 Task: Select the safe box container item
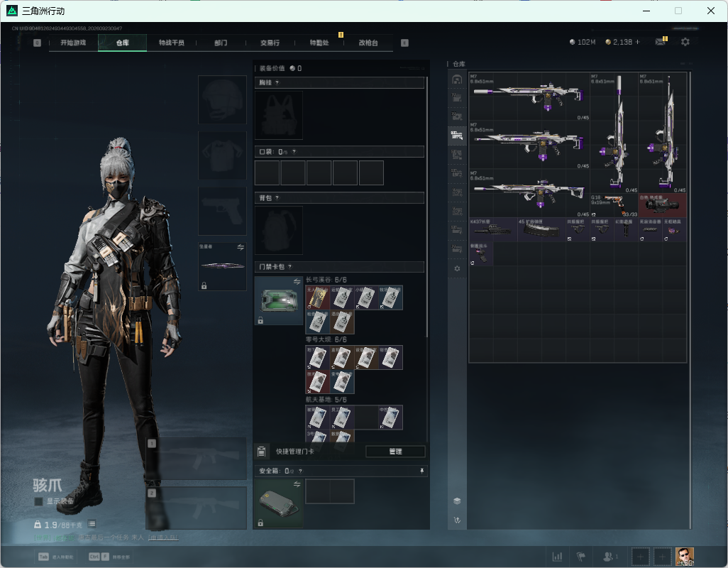279,503
